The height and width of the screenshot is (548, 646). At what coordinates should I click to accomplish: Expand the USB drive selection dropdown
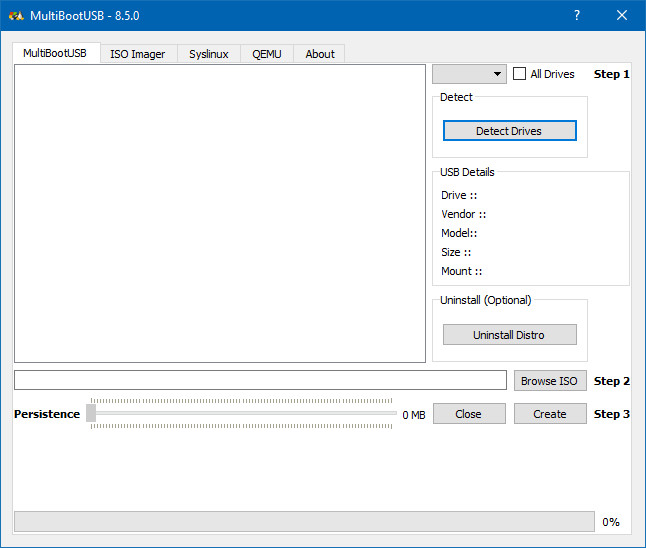469,74
